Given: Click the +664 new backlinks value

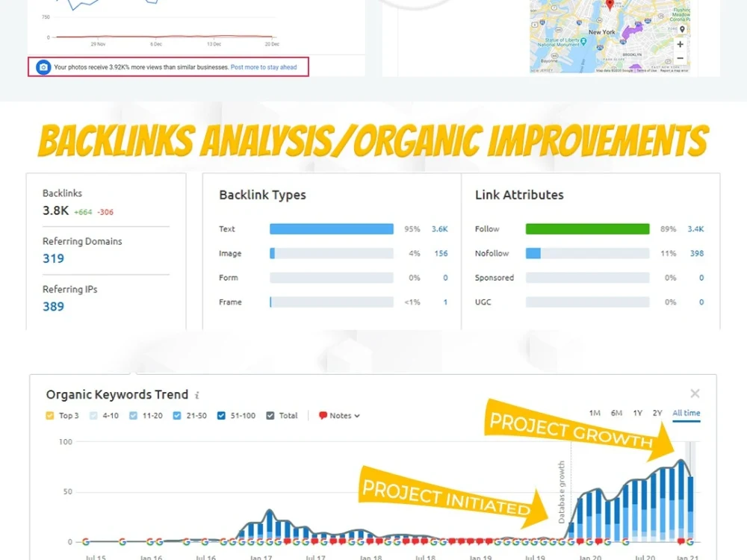Looking at the screenshot, I should (83, 212).
